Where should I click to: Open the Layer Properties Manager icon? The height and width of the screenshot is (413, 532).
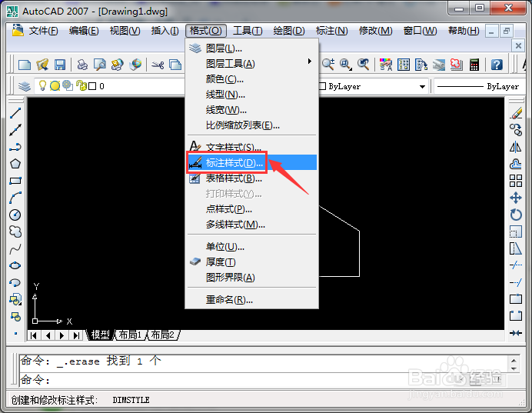(x=25, y=86)
